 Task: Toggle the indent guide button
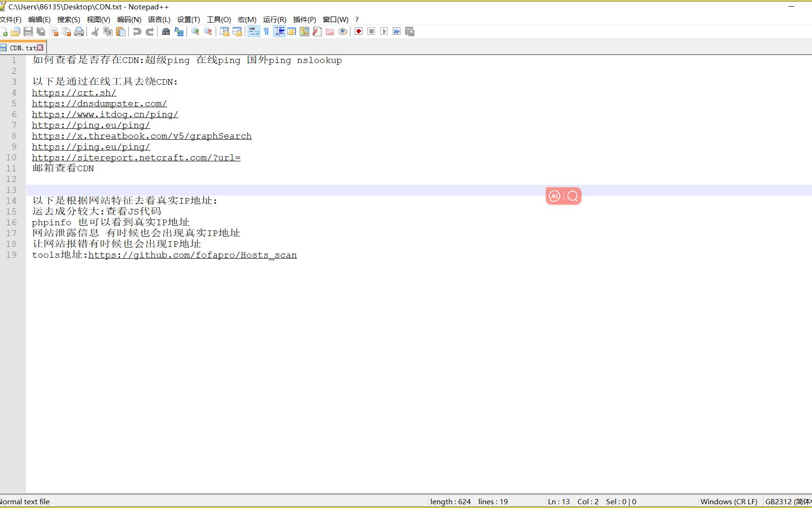[279, 32]
